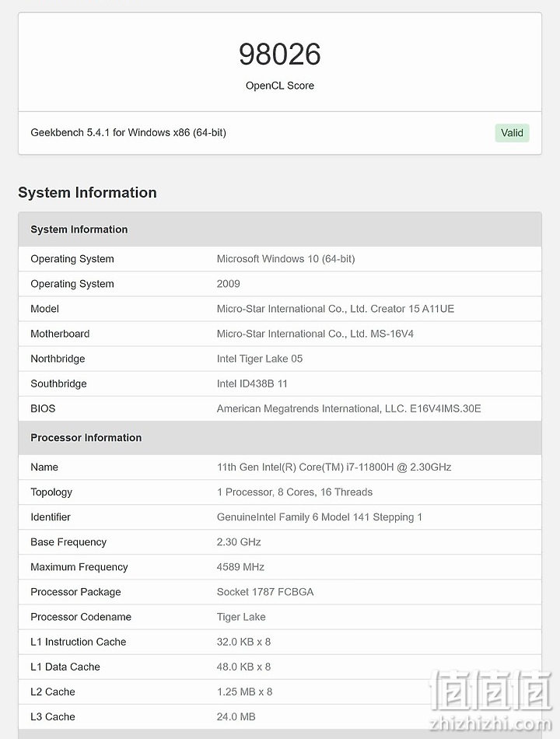Click Intel ID438B 11 value
Image resolution: width=560 pixels, height=739 pixels.
pyautogui.click(x=252, y=384)
